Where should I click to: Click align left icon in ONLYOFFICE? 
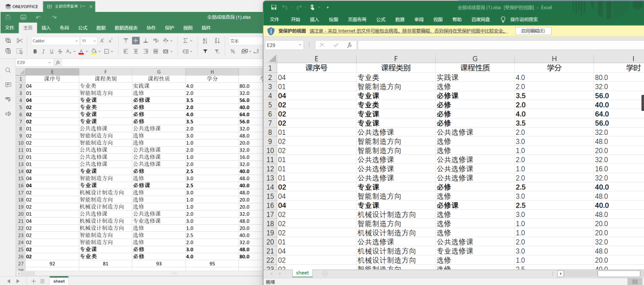pos(126,51)
